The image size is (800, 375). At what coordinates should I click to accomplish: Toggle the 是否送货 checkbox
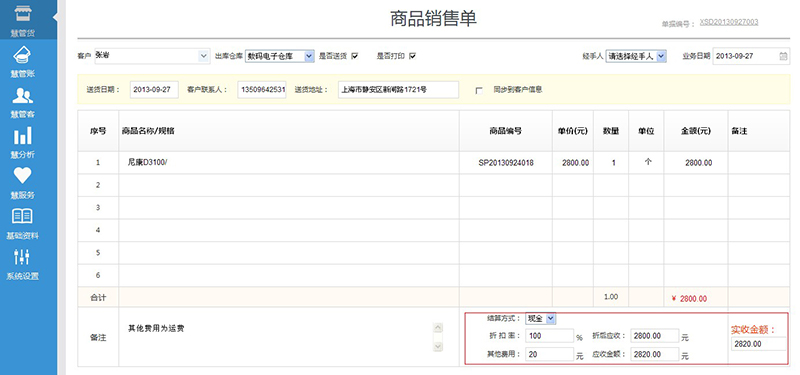[x=355, y=56]
